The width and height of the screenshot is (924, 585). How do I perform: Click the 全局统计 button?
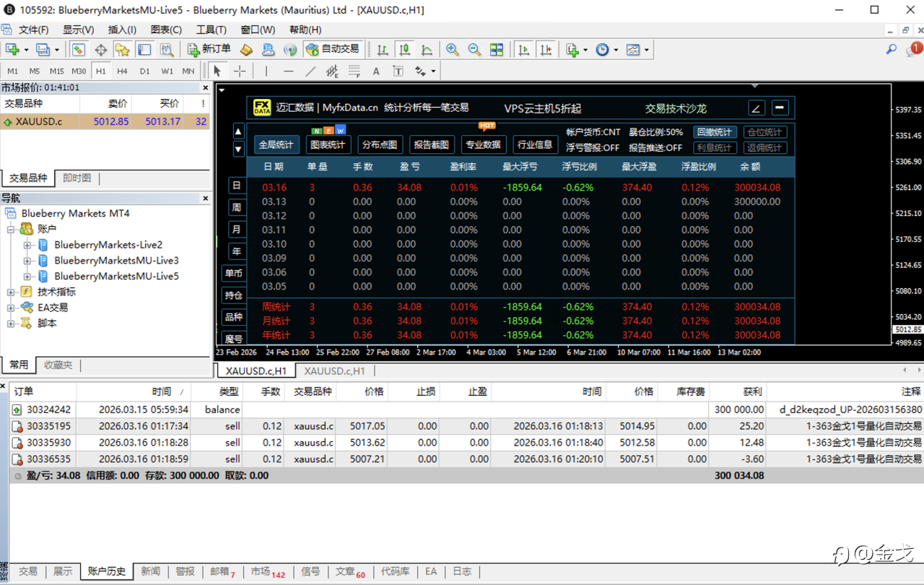tap(276, 144)
